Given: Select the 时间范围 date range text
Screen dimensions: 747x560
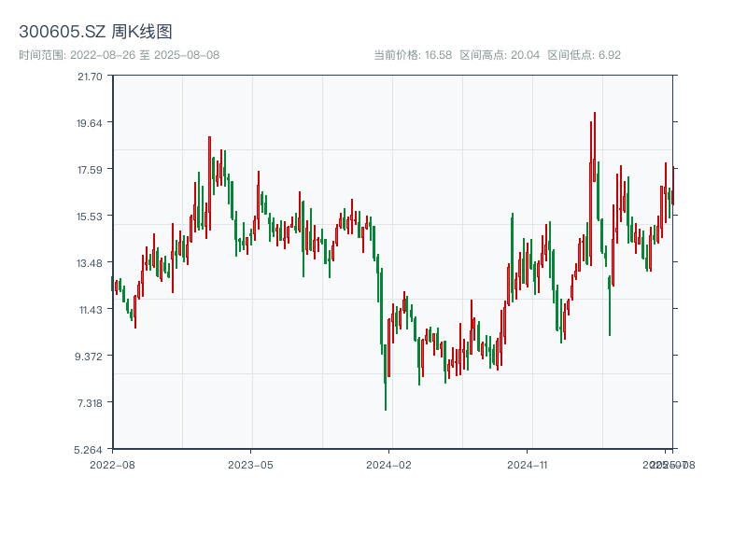Looking at the screenshot, I should click(120, 55).
